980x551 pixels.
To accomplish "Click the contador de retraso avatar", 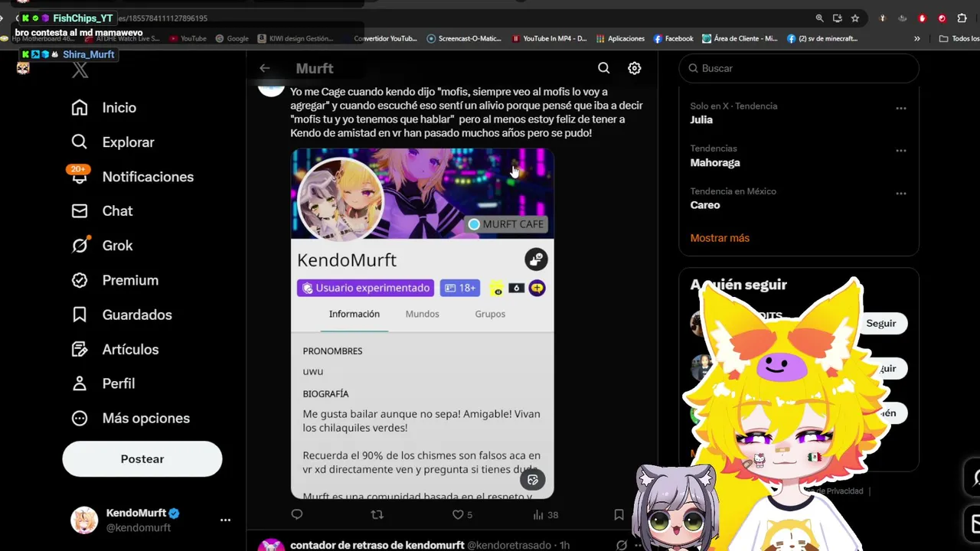I will 271,545.
